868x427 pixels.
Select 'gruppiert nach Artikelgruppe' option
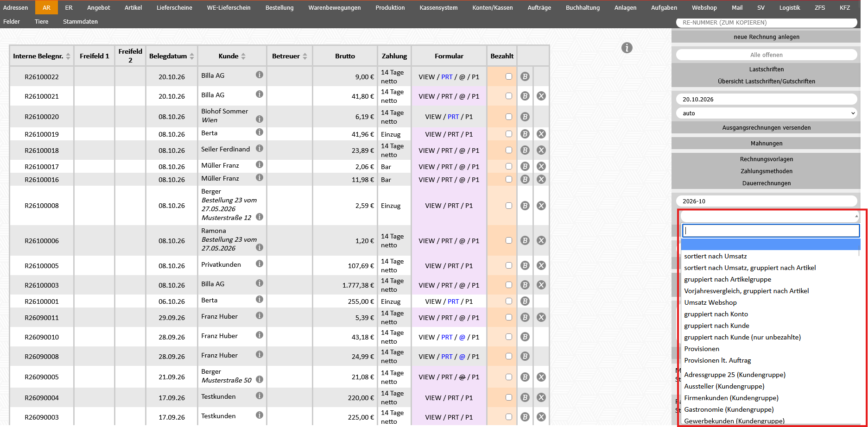tap(728, 279)
